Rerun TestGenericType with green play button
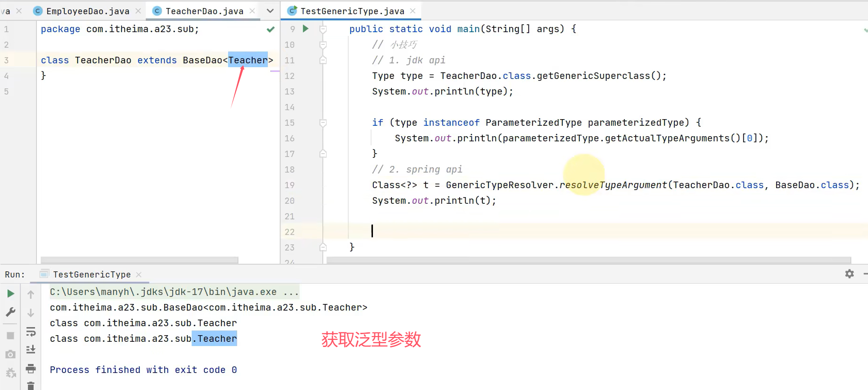Image resolution: width=868 pixels, height=390 pixels. pos(10,294)
